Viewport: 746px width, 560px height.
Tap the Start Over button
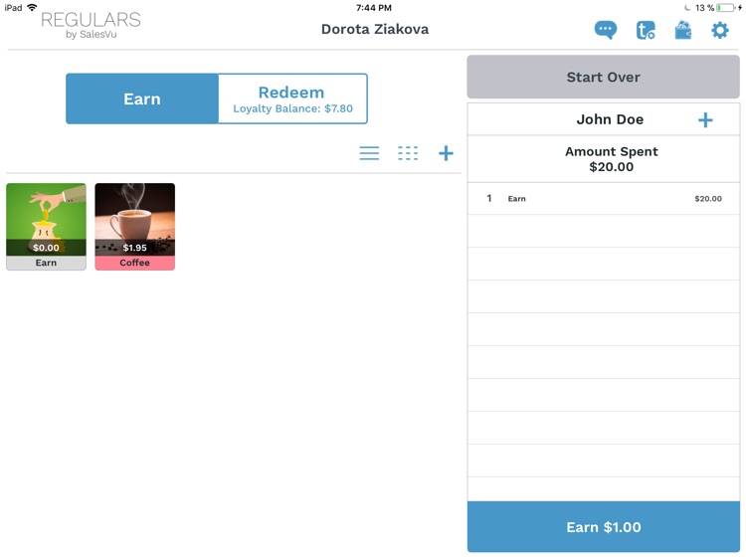[x=604, y=77]
